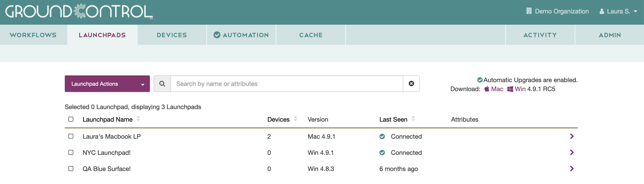Toggle the select-all launchpads checkbox
This screenshot has height=184, width=644.
(x=71, y=119)
